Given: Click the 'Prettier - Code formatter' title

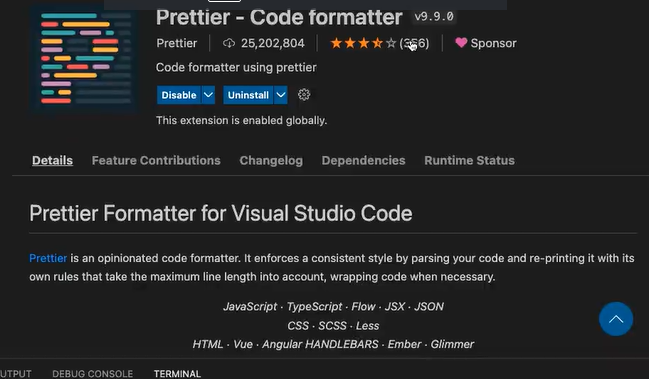Looking at the screenshot, I should (x=279, y=17).
